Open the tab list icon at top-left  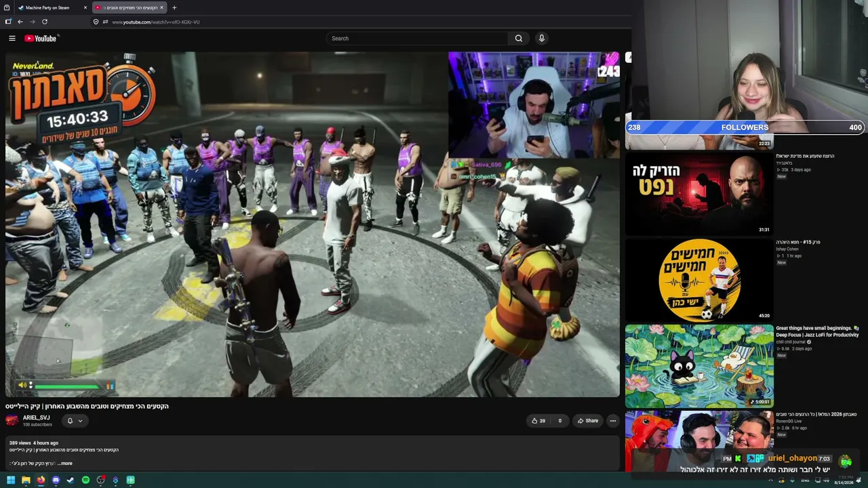pyautogui.click(x=7, y=8)
